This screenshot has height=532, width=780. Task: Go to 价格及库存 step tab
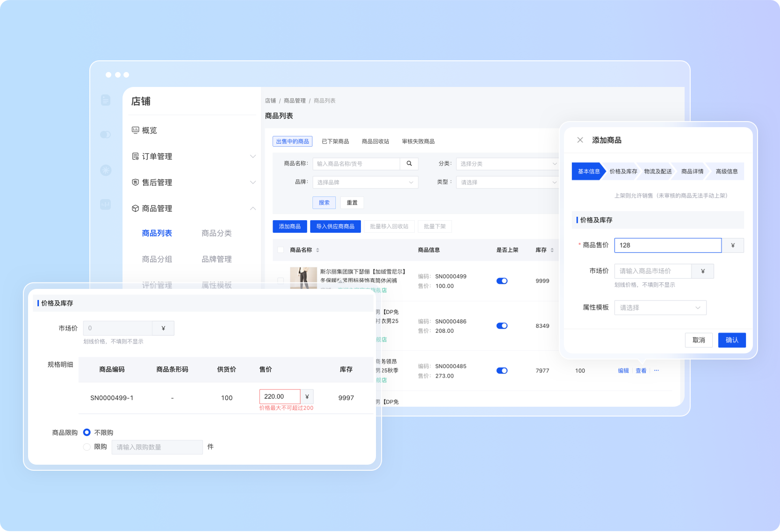tap(623, 172)
